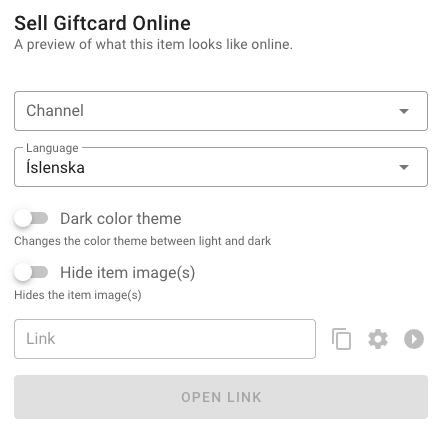Click the Channel dropdown arrow
This screenshot has height=435, width=444.
pos(404,111)
